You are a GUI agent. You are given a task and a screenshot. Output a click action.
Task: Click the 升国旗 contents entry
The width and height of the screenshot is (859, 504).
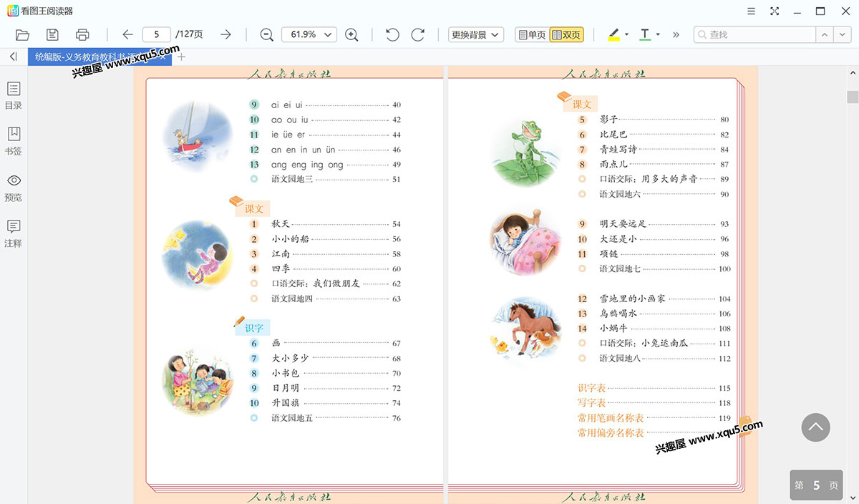(x=285, y=403)
